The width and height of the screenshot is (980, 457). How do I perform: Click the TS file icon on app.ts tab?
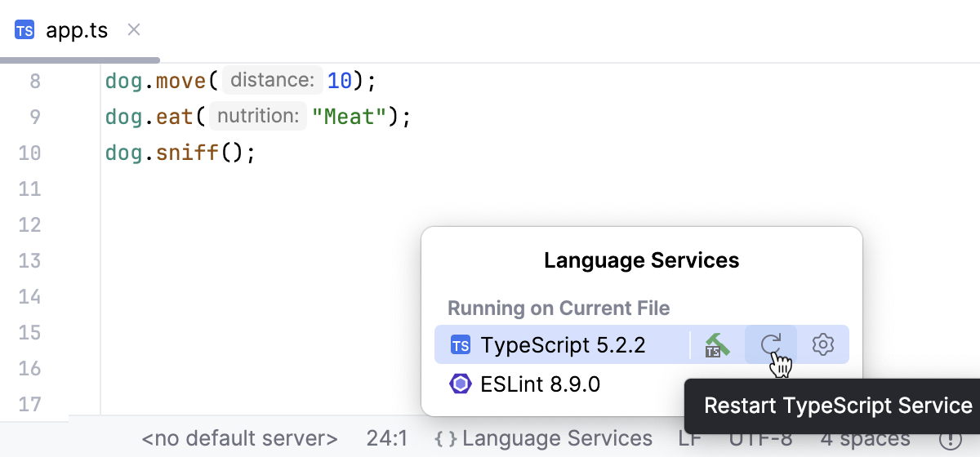24,31
